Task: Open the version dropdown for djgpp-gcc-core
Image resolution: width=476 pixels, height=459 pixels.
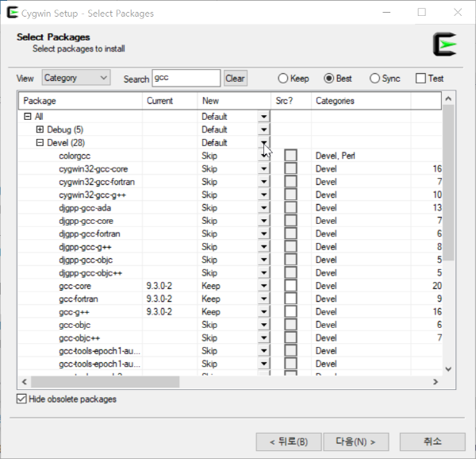Action: coord(264,221)
